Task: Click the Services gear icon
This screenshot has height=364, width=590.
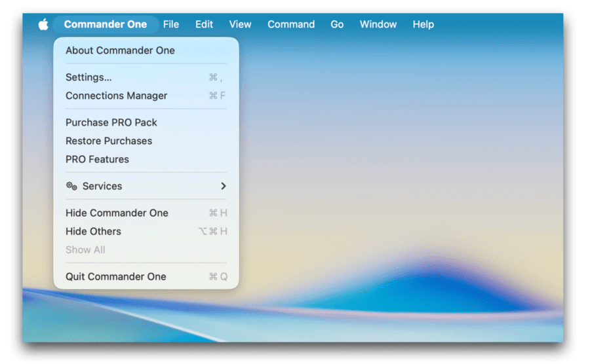Action: pyautogui.click(x=71, y=186)
